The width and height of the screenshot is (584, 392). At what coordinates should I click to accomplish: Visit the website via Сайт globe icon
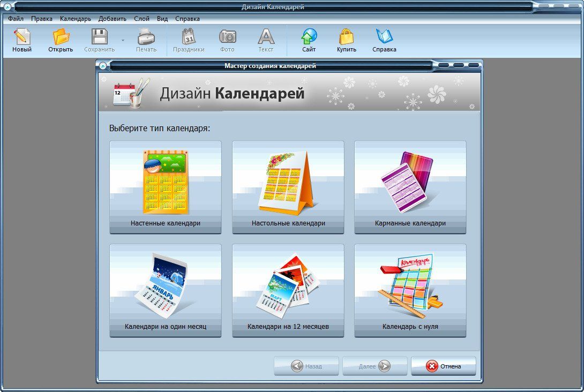309,37
